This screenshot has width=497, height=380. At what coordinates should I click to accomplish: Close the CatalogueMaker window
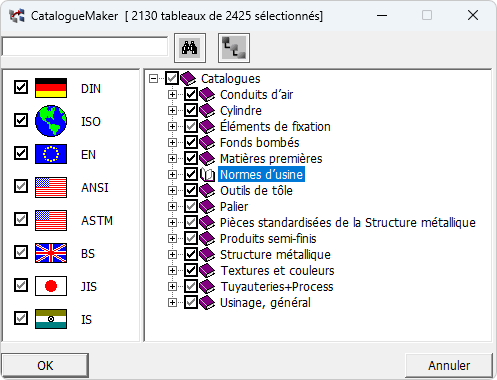(473, 15)
